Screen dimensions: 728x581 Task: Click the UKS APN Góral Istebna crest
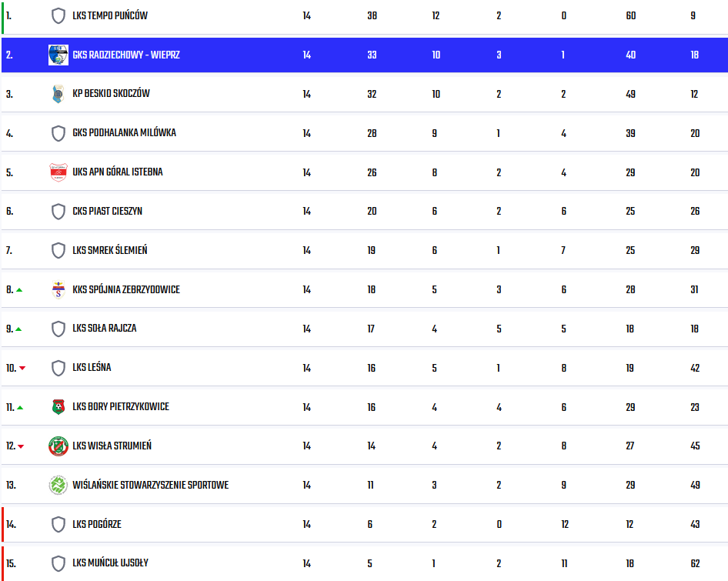point(58,172)
